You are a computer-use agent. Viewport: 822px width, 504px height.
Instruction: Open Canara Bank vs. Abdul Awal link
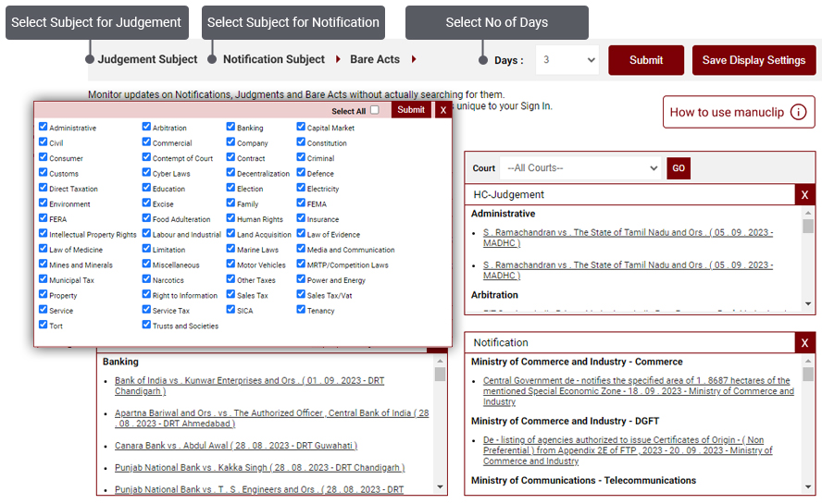235,446
